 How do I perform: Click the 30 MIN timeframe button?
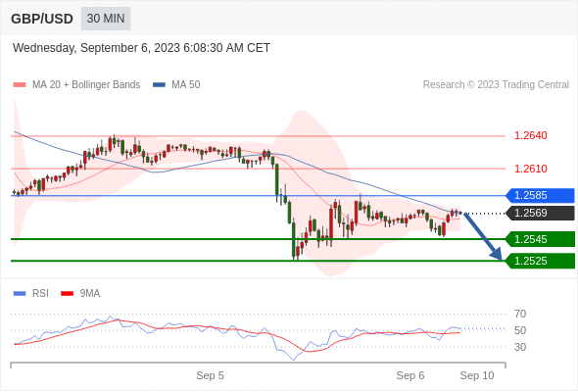tap(106, 19)
